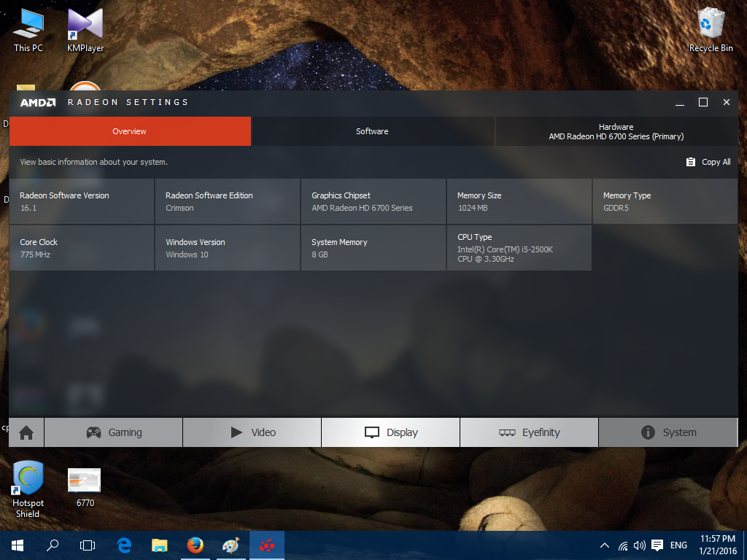Select the Hotspot Shield desktop shortcut
Screen dimensions: 747x560
click(28, 489)
